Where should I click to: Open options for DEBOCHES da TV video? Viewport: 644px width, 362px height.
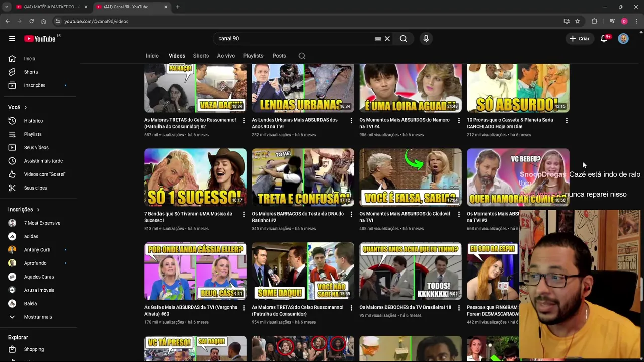point(458,308)
